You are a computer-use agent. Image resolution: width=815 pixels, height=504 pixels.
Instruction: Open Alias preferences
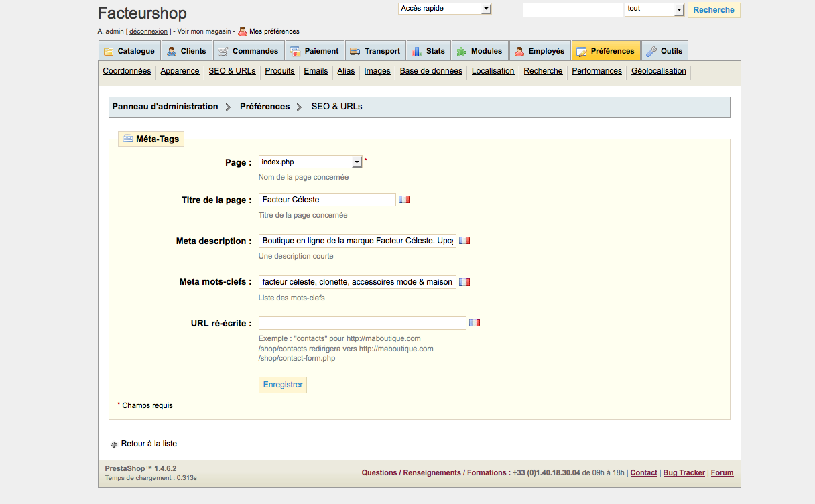coord(346,71)
